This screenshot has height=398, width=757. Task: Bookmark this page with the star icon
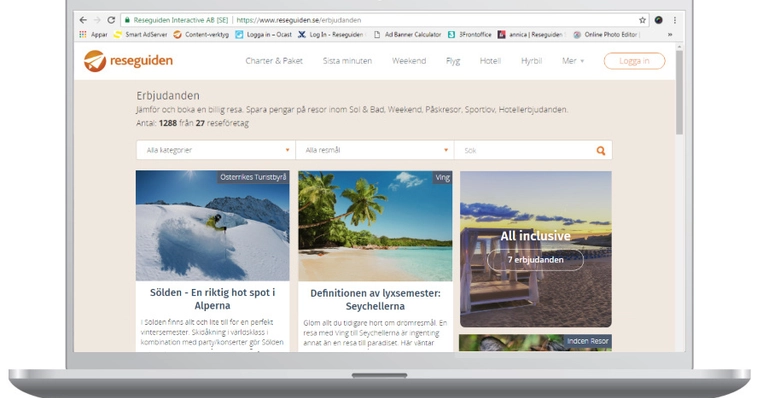(642, 20)
